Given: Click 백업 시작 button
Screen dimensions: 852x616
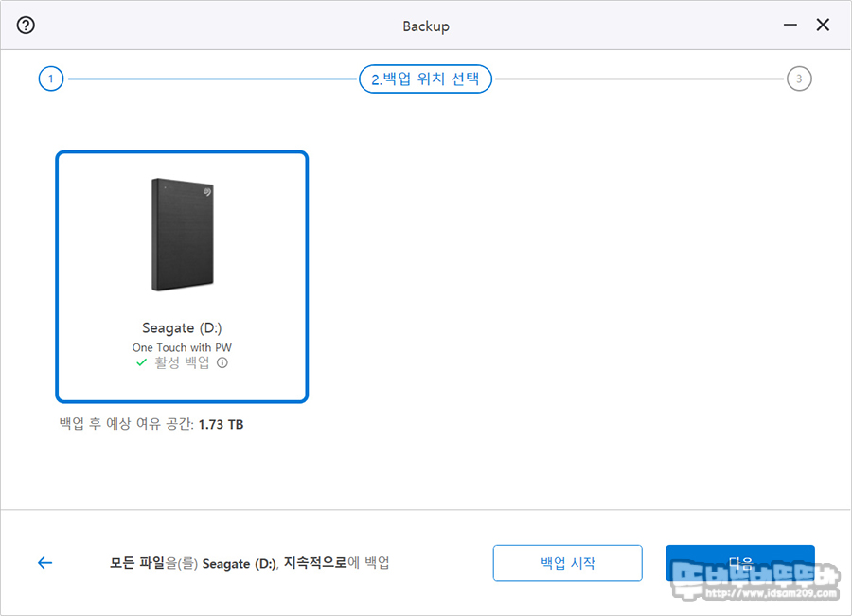Looking at the screenshot, I should coord(568,563).
